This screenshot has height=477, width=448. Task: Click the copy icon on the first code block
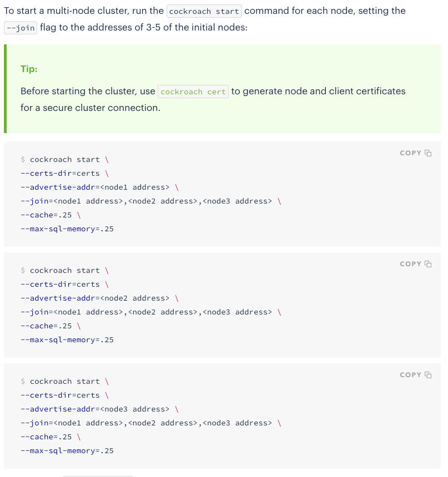click(427, 153)
